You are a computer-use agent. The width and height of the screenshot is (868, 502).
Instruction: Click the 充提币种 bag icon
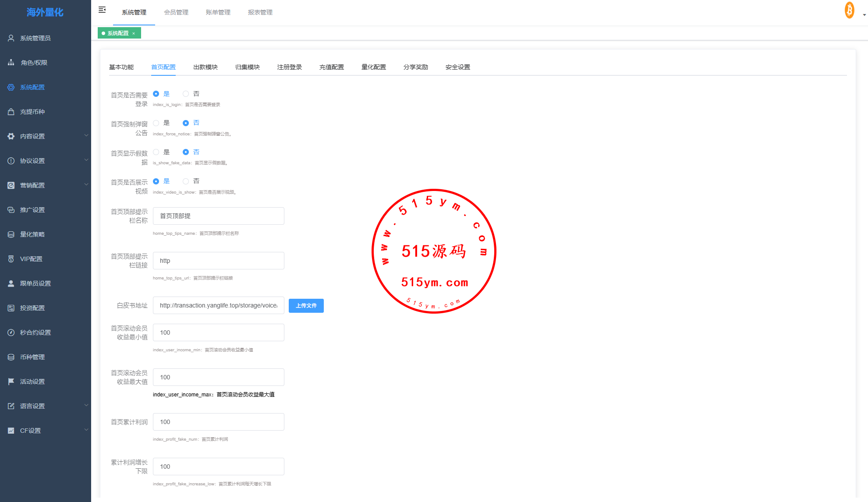[x=11, y=112]
